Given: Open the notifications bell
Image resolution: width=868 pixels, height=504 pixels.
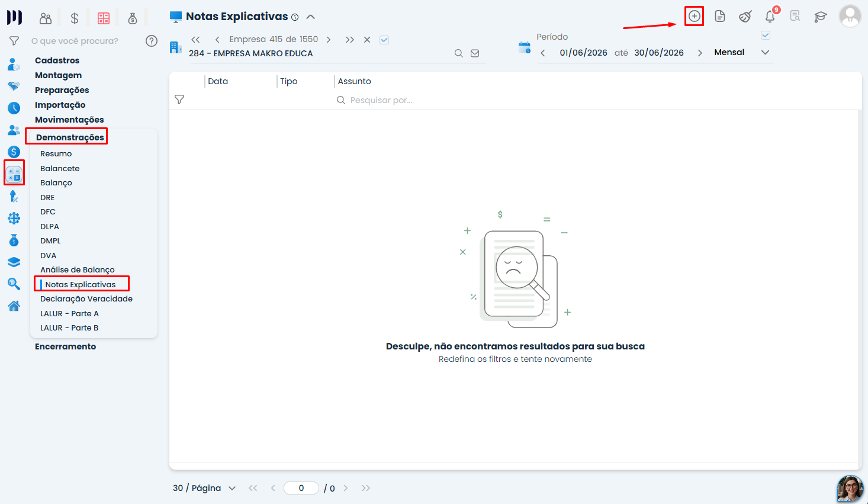Looking at the screenshot, I should pyautogui.click(x=770, y=16).
